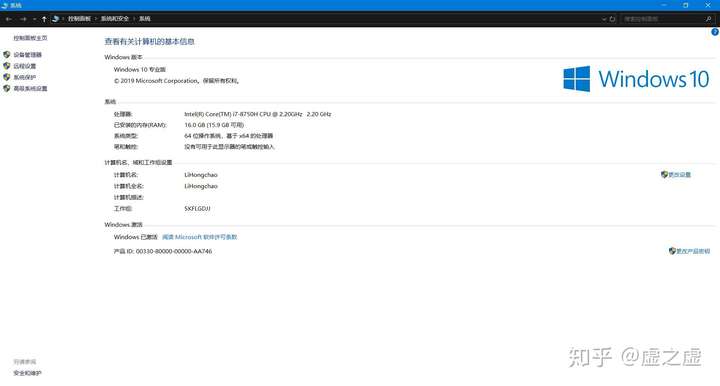Open 远程设置 from the sidebar
This screenshot has width=720, height=386.
(25, 66)
